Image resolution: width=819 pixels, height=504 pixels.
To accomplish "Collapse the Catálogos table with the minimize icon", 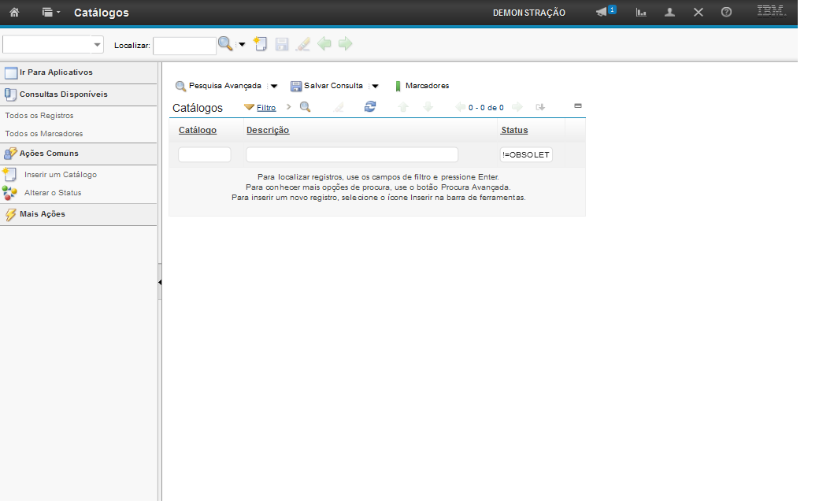I will pyautogui.click(x=577, y=106).
